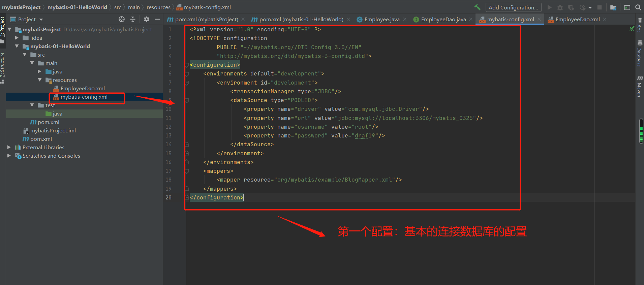Click the locate-in-tree crosshair icon

click(122, 19)
